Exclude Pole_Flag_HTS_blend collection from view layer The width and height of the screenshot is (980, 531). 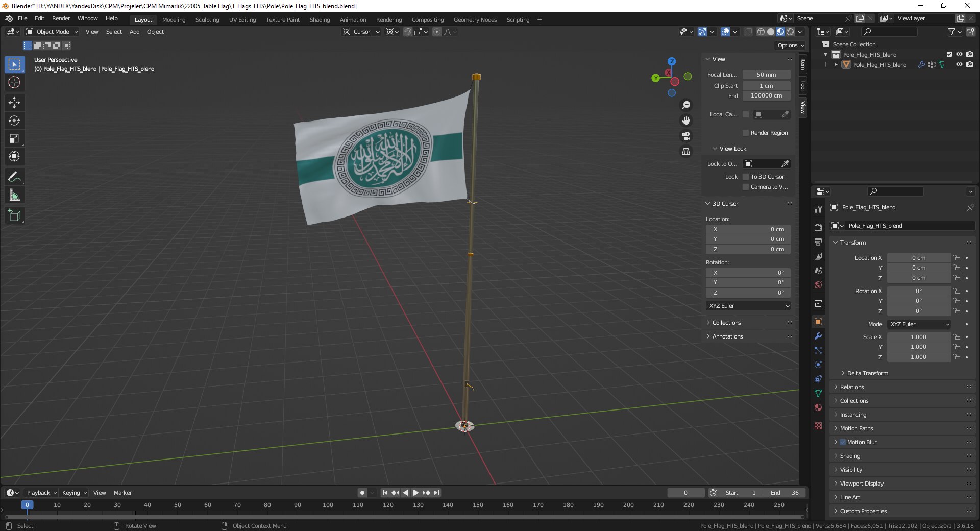point(949,54)
